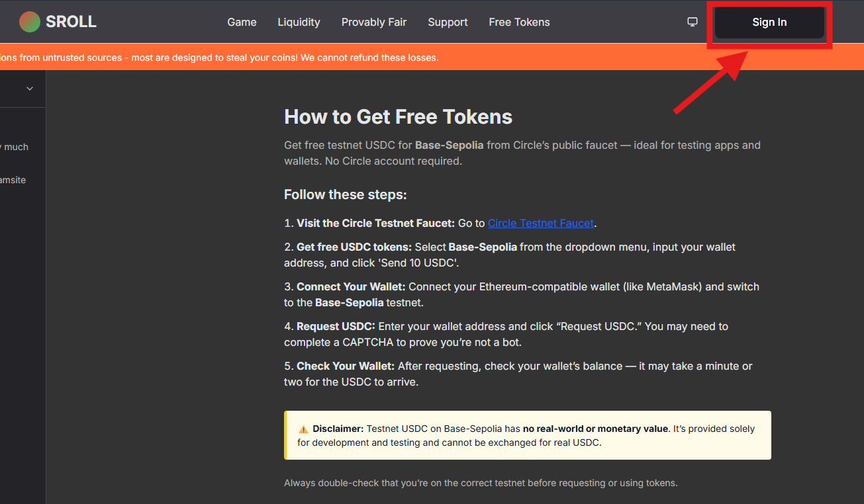Click the SROLL wordmark text
This screenshot has height=504, width=864.
coord(71,22)
